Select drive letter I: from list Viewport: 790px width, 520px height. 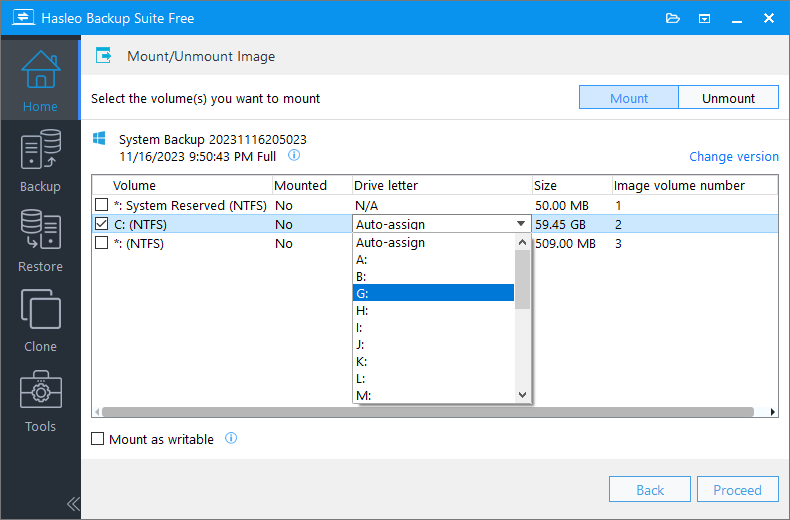[433, 327]
